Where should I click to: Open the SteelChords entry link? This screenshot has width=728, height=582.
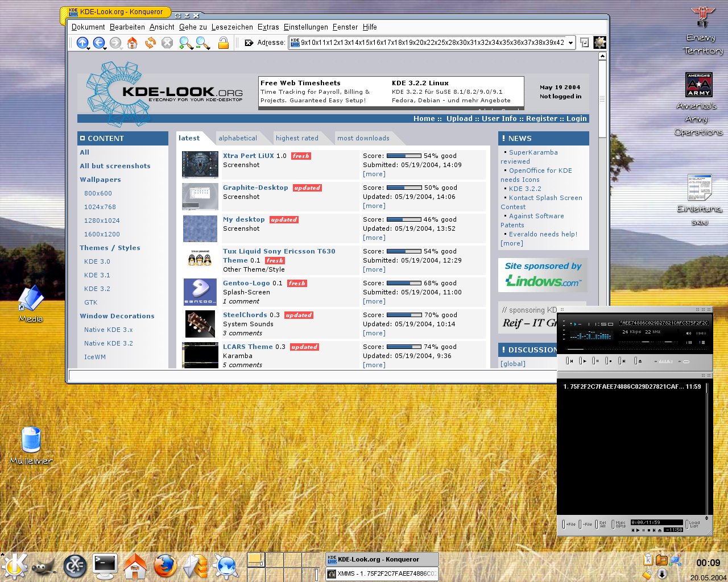point(245,315)
